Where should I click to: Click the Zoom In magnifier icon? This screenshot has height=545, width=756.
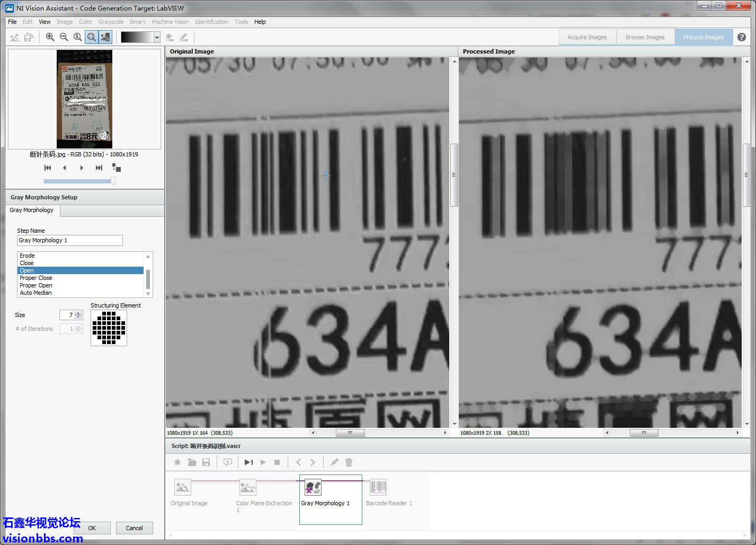[x=50, y=37]
